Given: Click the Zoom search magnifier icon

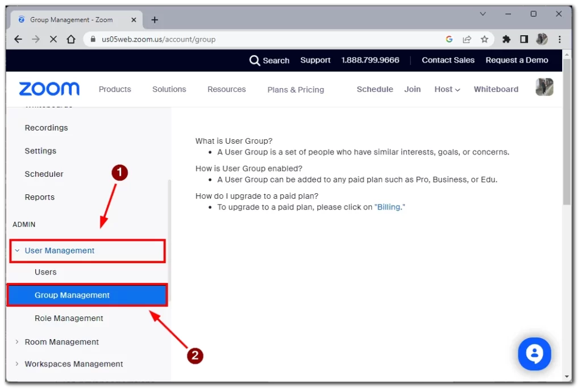Looking at the screenshot, I should pos(255,60).
